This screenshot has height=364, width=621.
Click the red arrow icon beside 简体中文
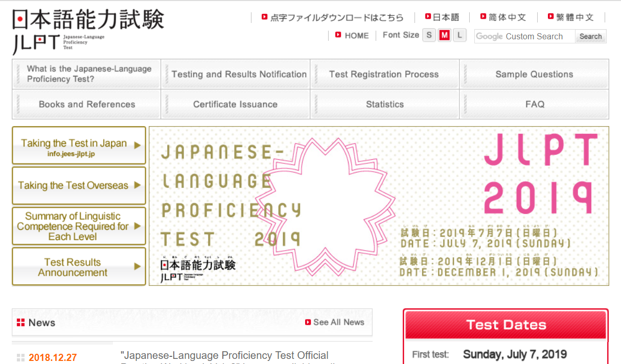click(x=484, y=16)
